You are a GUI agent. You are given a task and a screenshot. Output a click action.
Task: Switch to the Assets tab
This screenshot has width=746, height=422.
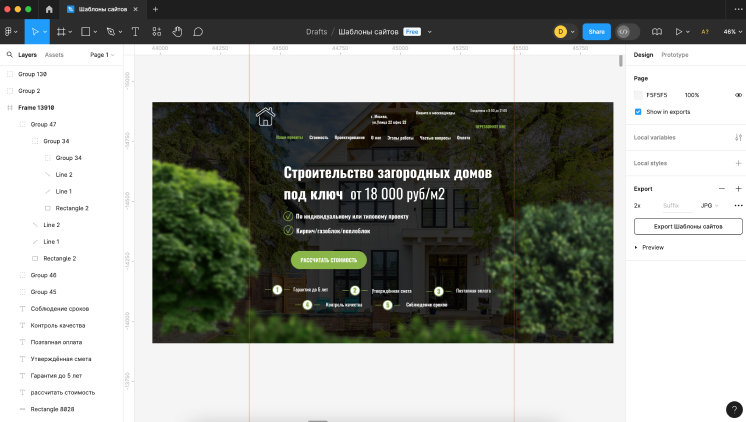point(54,55)
